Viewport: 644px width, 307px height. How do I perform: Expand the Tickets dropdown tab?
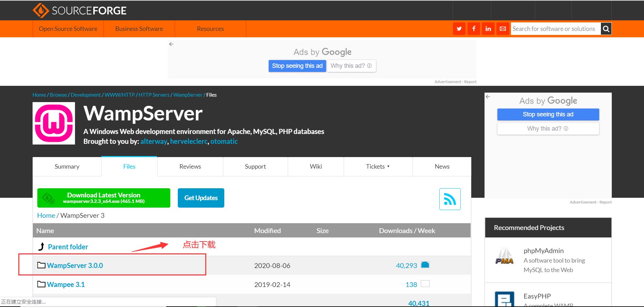(378, 167)
